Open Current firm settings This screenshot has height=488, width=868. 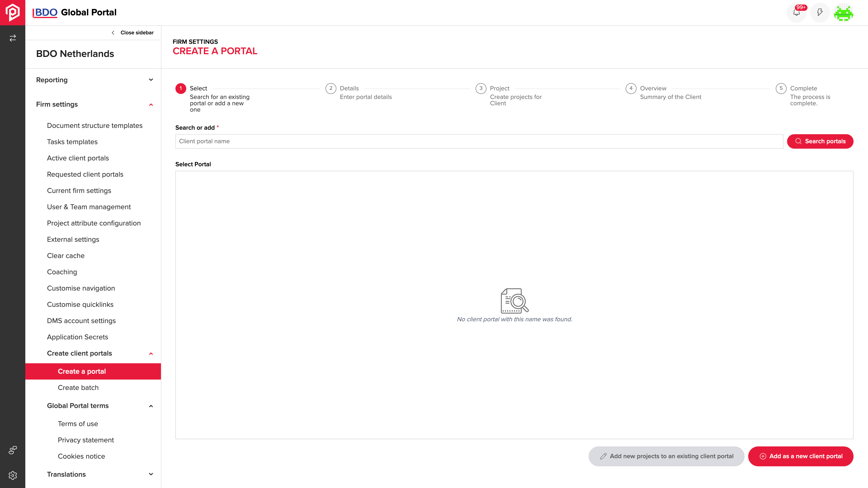click(79, 191)
